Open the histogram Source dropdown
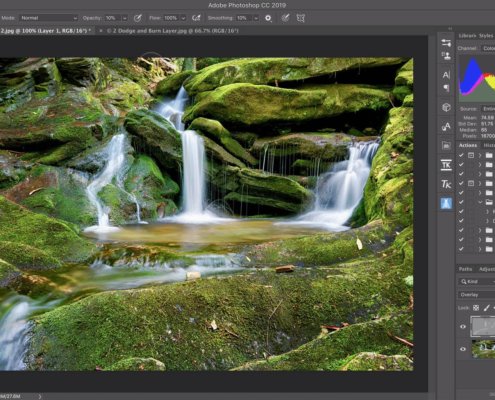The height and width of the screenshot is (400, 495). tap(488, 109)
